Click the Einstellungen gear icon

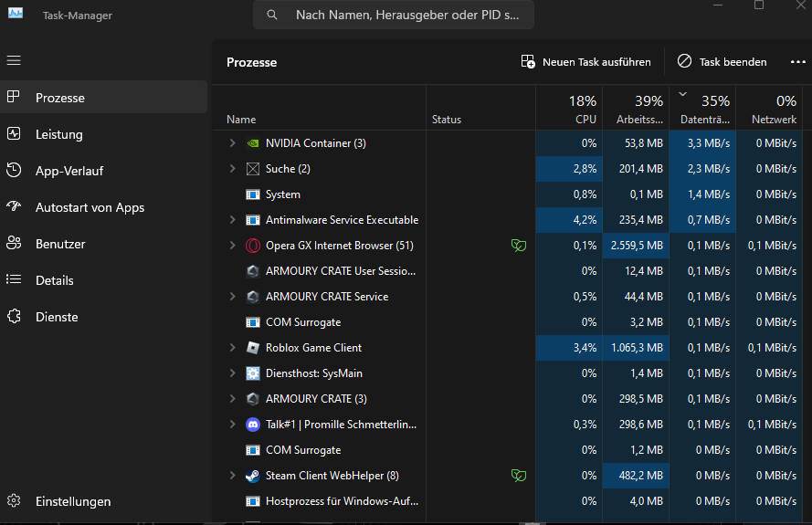pos(14,500)
